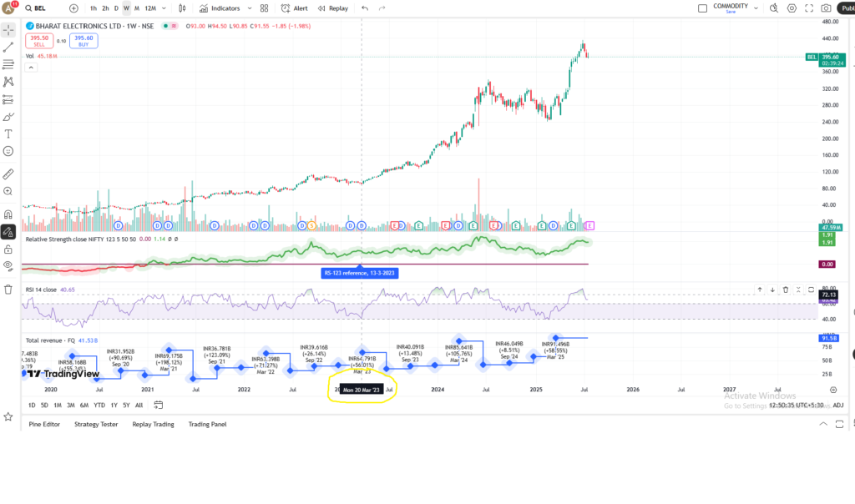This screenshot has height=504, width=855.
Task: Maximize the RSI pane
Action: click(x=812, y=290)
